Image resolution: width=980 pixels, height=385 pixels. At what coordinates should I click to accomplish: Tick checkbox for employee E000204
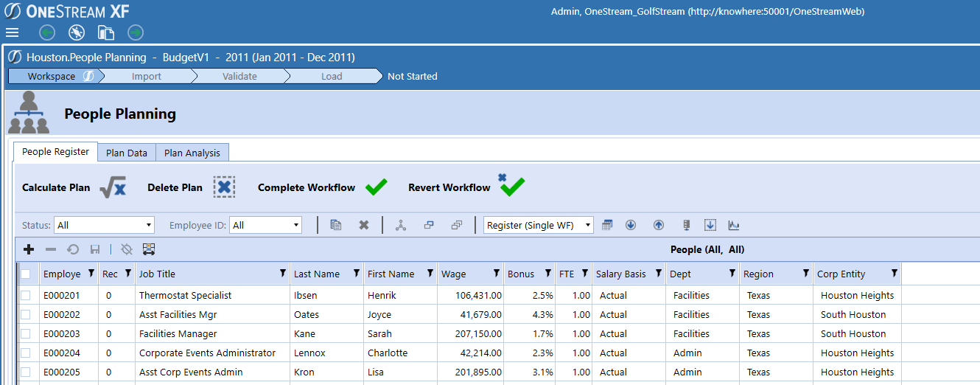(x=26, y=353)
